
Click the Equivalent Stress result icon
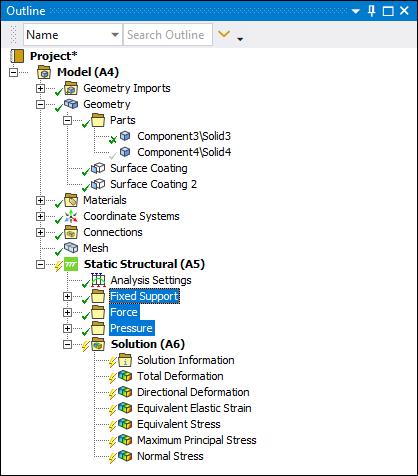point(125,424)
